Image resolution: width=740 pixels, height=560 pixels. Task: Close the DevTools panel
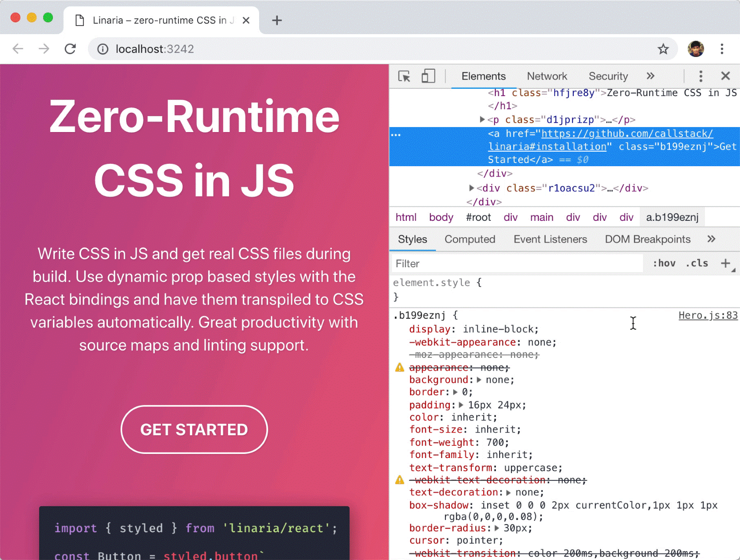point(725,76)
